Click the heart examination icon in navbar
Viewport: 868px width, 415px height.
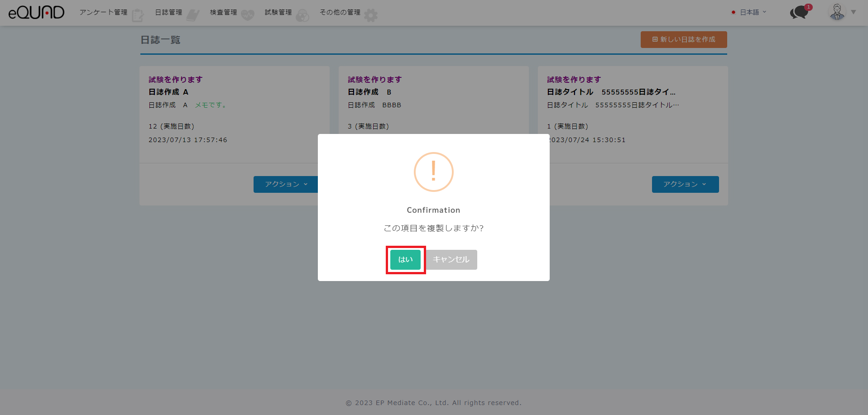[x=248, y=15]
